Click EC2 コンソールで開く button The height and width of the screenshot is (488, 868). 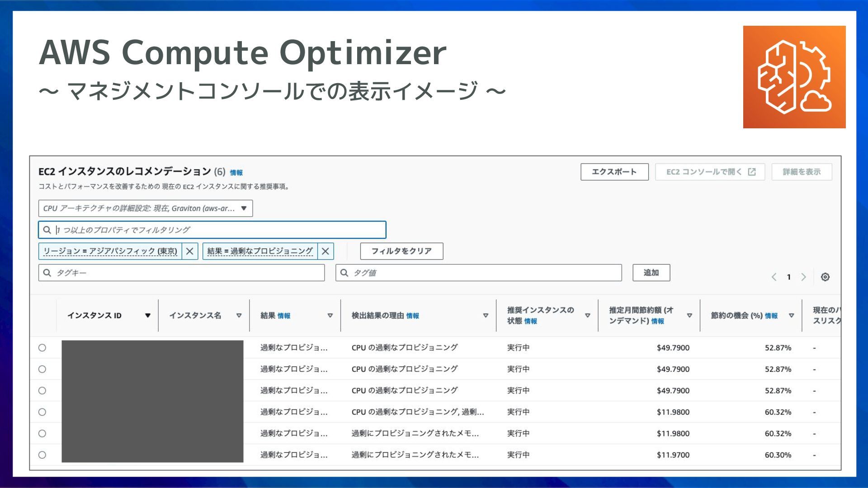[x=710, y=172]
